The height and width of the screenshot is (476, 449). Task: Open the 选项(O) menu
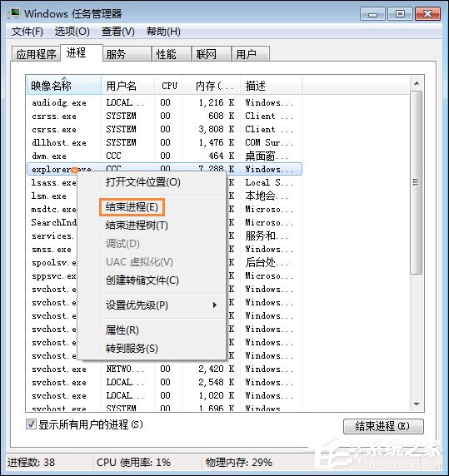pyautogui.click(x=72, y=32)
